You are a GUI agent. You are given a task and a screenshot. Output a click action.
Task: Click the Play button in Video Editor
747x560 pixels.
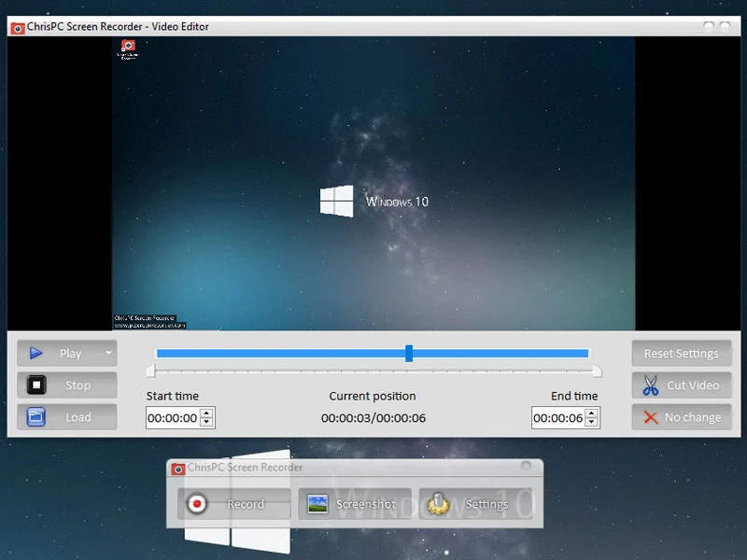66,353
